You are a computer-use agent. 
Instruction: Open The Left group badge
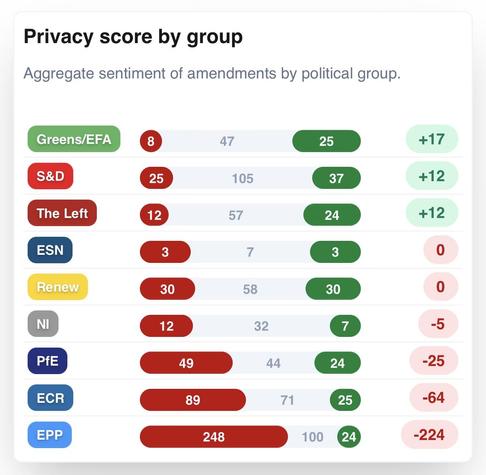62,213
